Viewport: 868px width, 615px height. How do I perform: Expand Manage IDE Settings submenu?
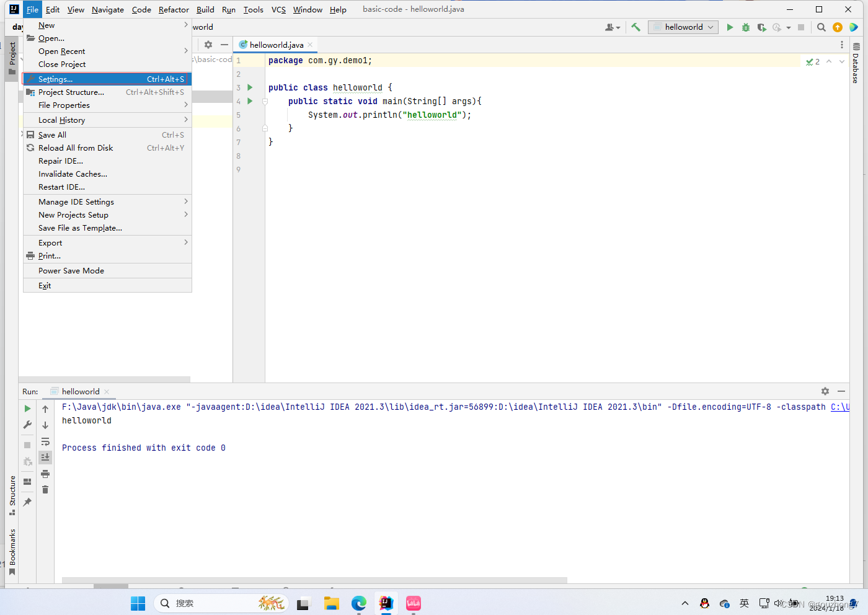[186, 201]
